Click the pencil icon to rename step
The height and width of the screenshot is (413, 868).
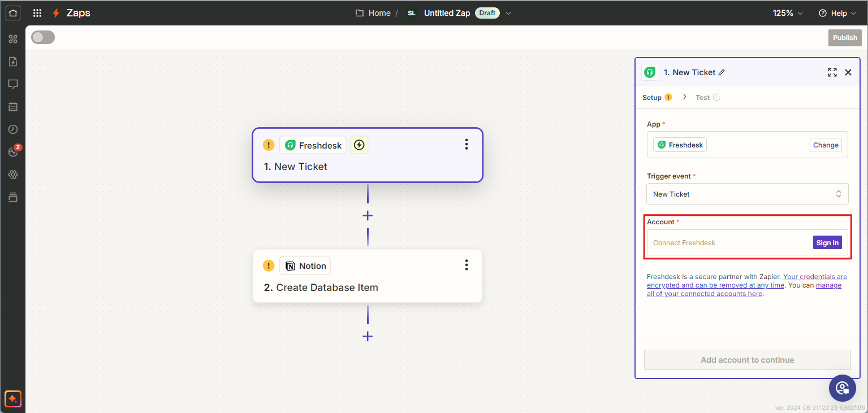[722, 72]
